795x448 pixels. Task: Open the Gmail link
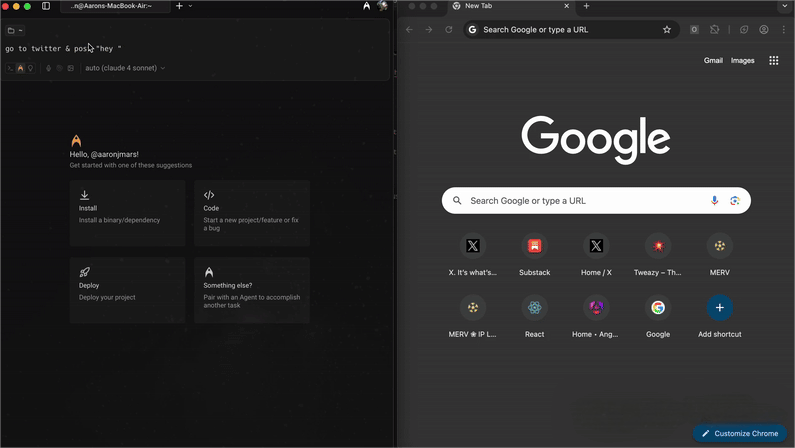click(713, 60)
